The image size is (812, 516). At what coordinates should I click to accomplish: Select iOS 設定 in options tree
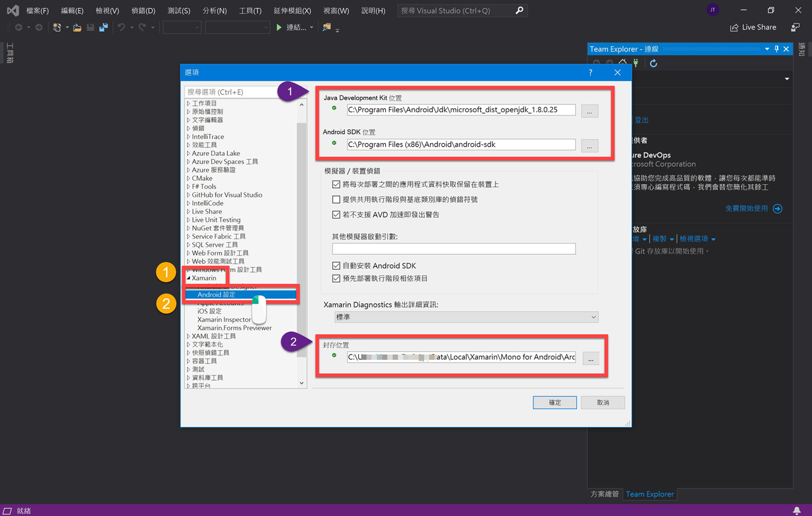coord(209,311)
